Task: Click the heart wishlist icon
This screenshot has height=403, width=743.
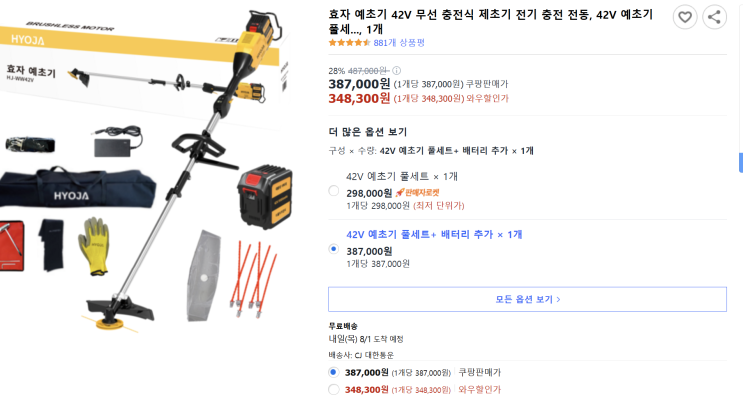Action: click(685, 18)
